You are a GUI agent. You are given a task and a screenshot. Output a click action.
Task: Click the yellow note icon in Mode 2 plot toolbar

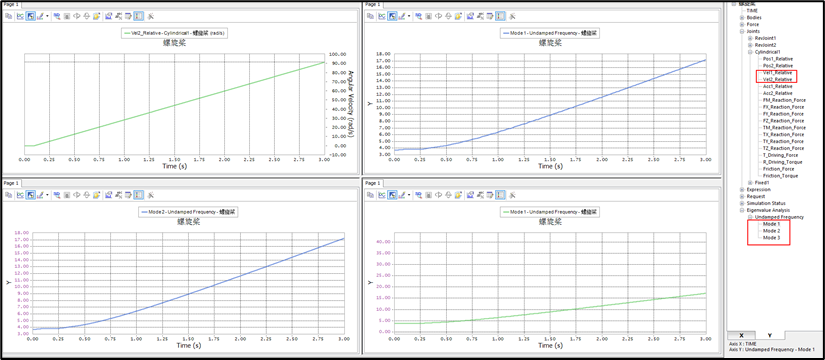[x=96, y=195]
